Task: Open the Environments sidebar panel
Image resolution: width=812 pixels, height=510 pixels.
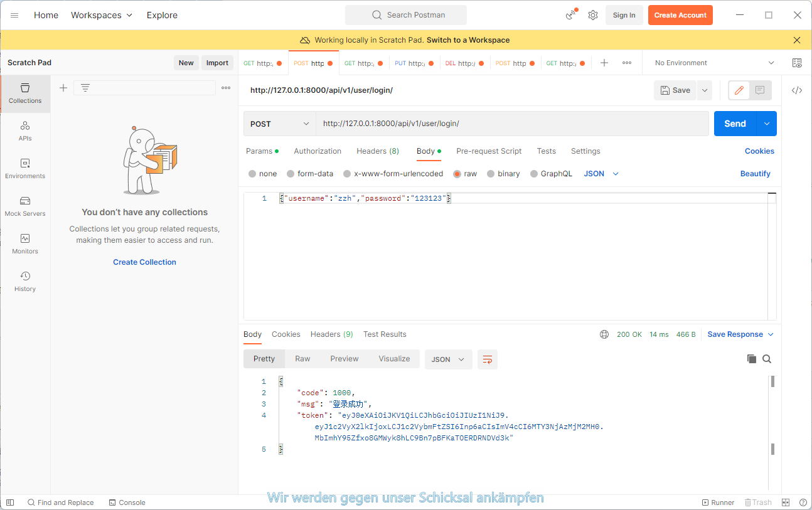Action: click(25, 169)
